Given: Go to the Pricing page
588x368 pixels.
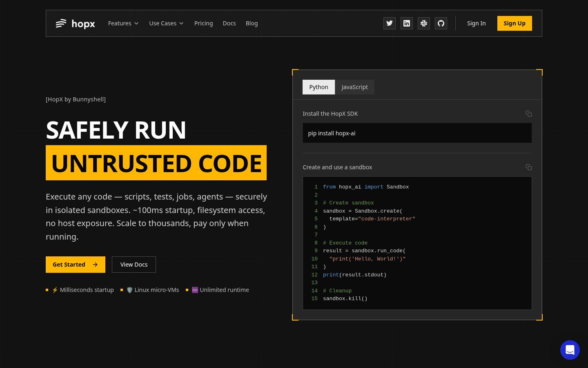Looking at the screenshot, I should pos(204,23).
